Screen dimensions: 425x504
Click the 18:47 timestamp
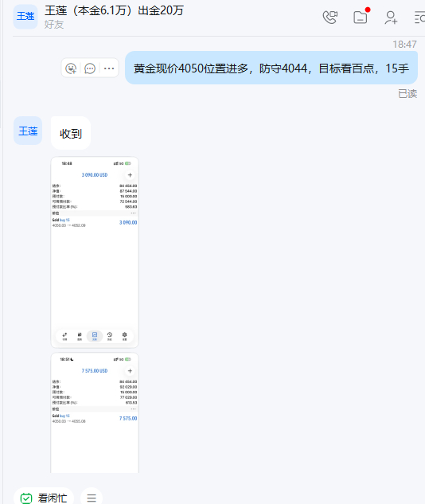tap(404, 44)
